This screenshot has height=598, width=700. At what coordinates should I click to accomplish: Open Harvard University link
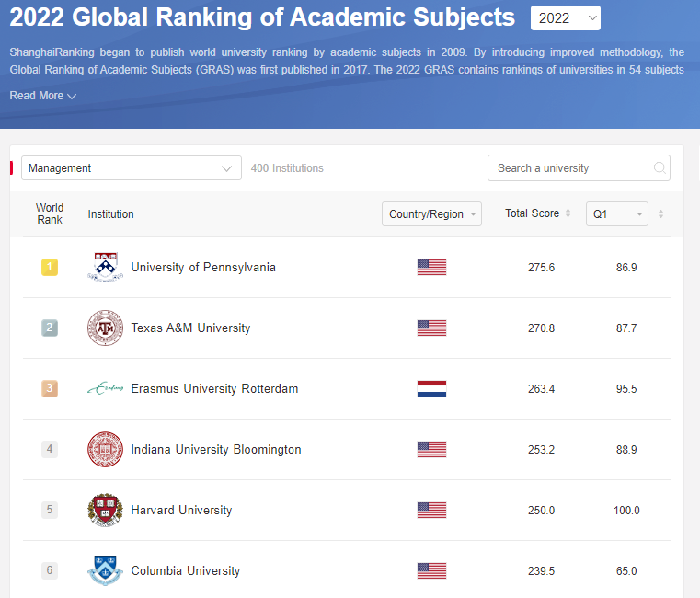coord(181,510)
